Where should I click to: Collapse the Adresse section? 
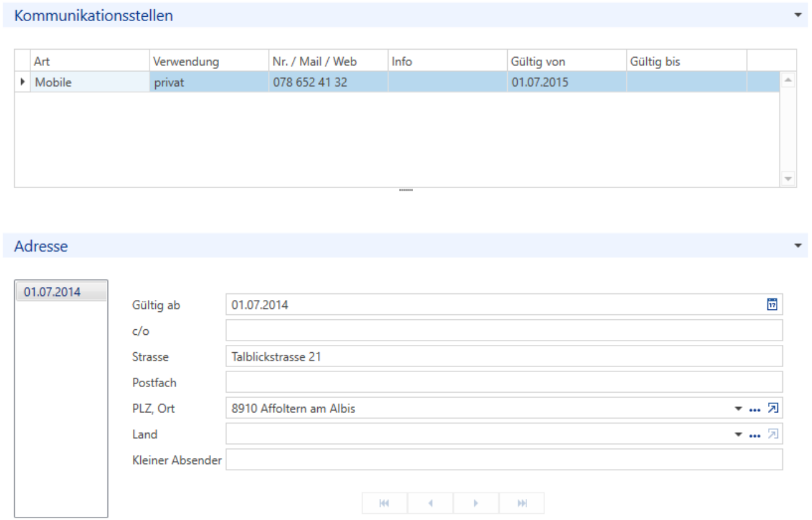(x=798, y=246)
